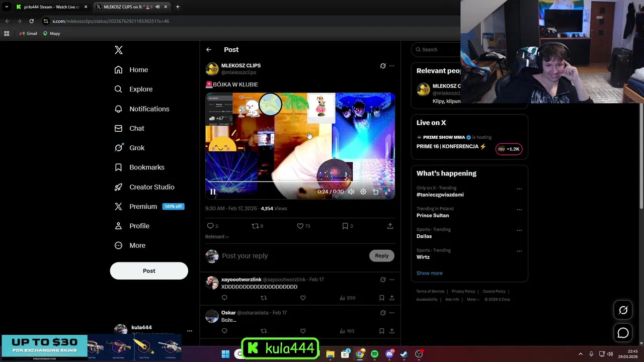The image size is (644, 362).
Task: Open Home from the sidebar
Action: pyautogui.click(x=131, y=70)
